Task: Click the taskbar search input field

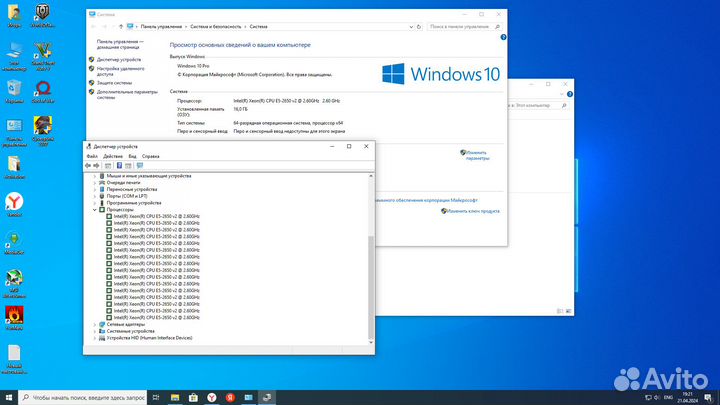Action: tap(90, 397)
